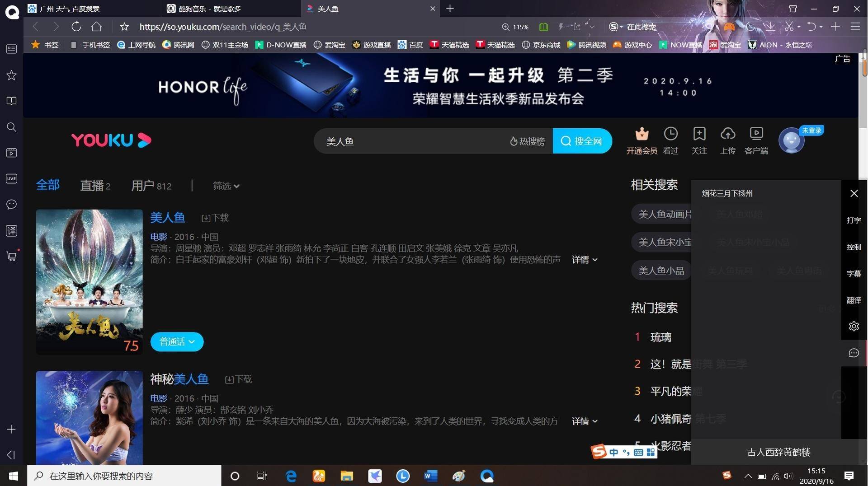The image size is (868, 486).
Task: Open the floating panel settings gear icon
Action: [x=854, y=326]
